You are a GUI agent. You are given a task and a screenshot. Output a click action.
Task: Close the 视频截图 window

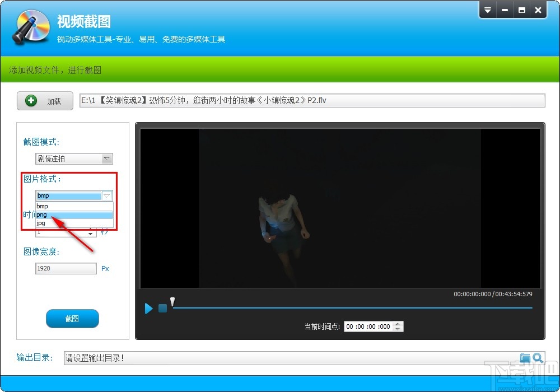(538, 10)
